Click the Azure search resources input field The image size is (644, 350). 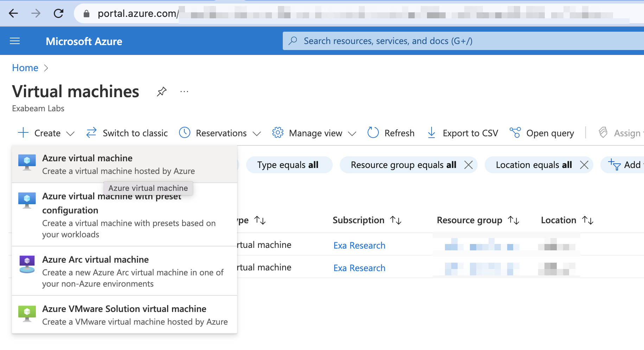click(463, 41)
